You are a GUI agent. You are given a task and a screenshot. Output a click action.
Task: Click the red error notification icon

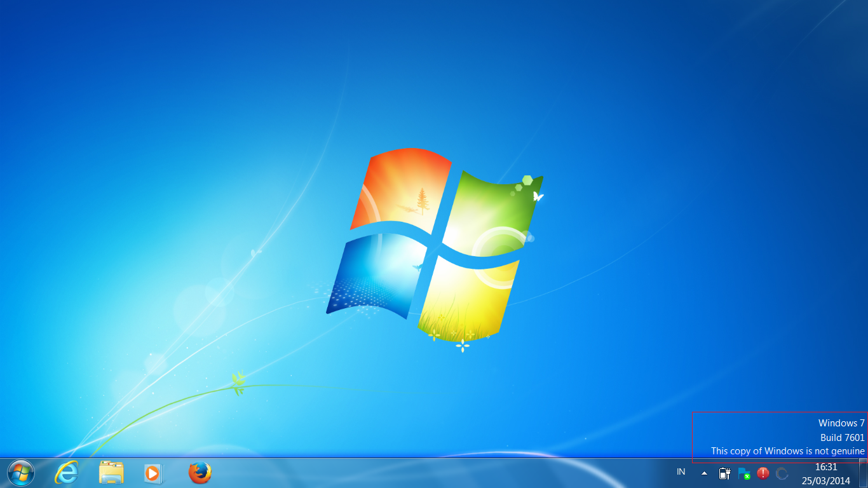coord(763,473)
